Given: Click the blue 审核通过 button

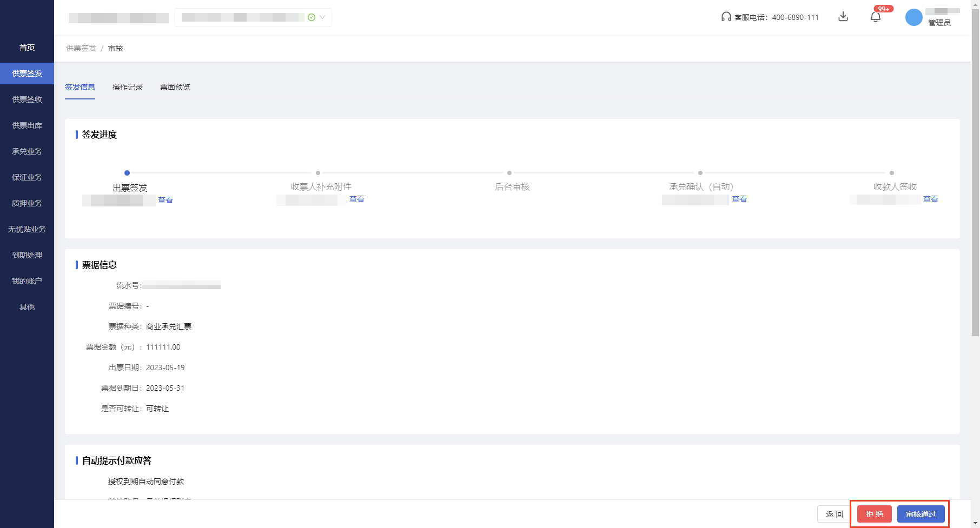Looking at the screenshot, I should [x=921, y=514].
